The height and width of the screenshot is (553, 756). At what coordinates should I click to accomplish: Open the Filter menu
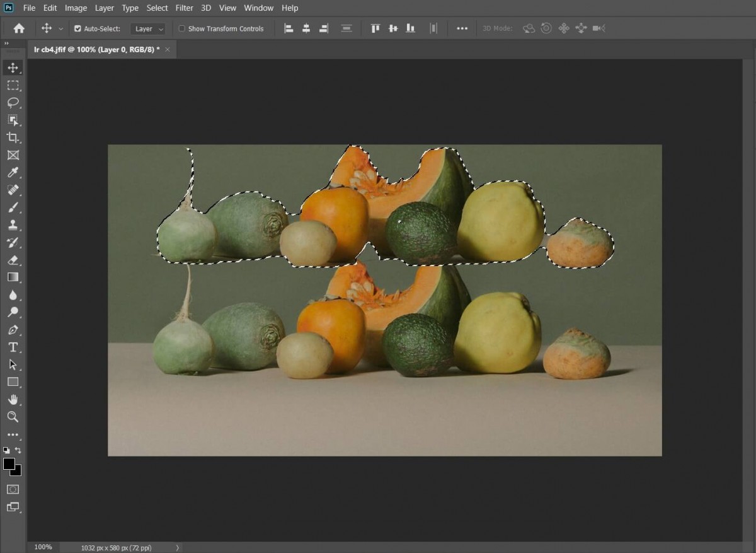pos(184,8)
